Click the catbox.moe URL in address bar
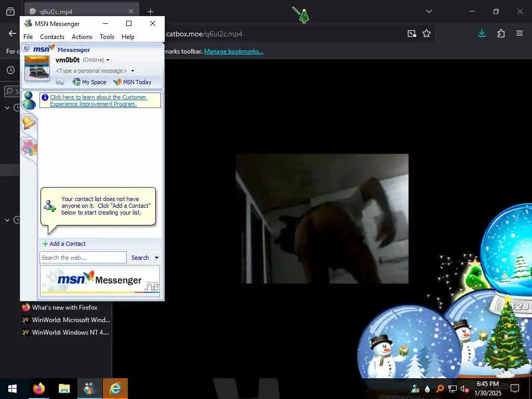This screenshot has height=399, width=532. click(204, 34)
